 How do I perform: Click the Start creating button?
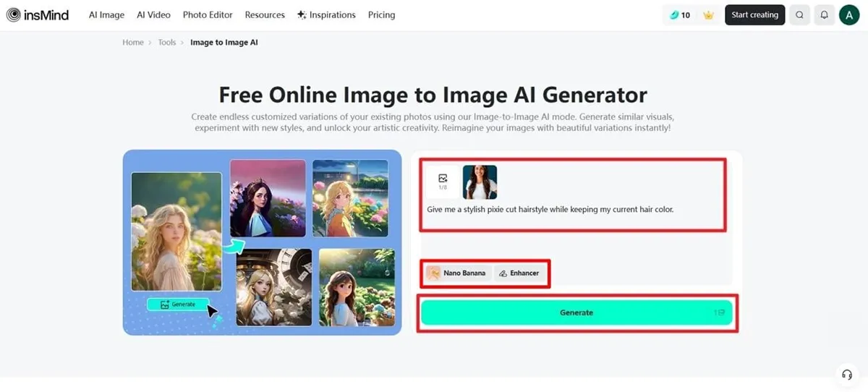[754, 14]
